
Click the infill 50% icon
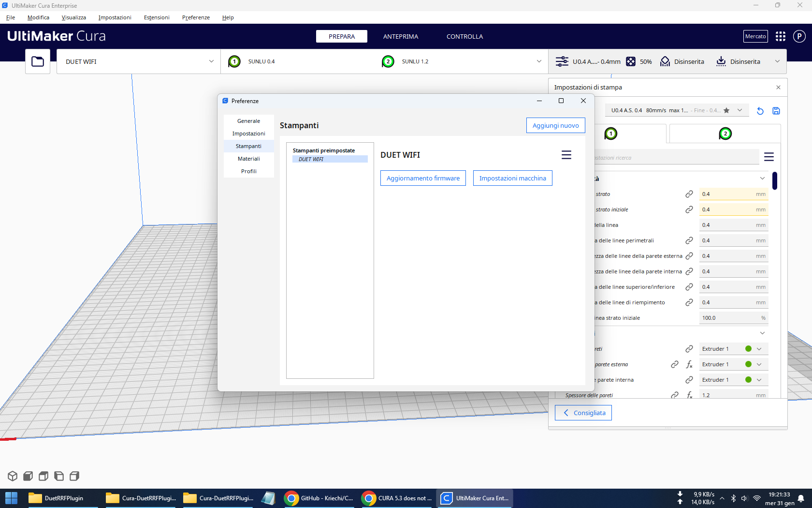[631, 61]
